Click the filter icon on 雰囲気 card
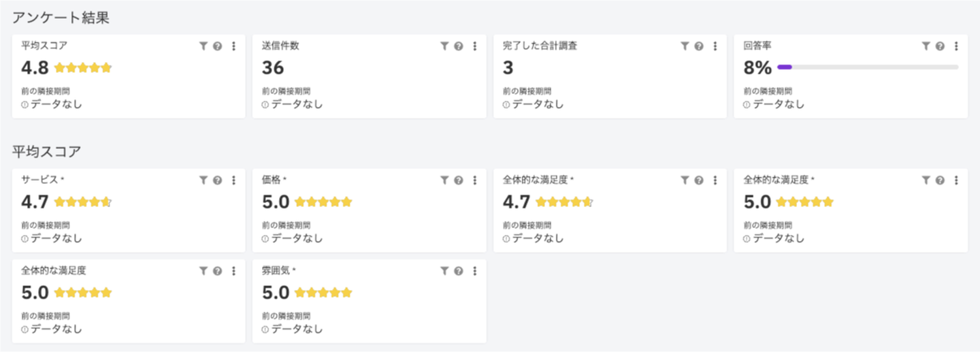Image resolution: width=980 pixels, height=352 pixels. tap(444, 271)
